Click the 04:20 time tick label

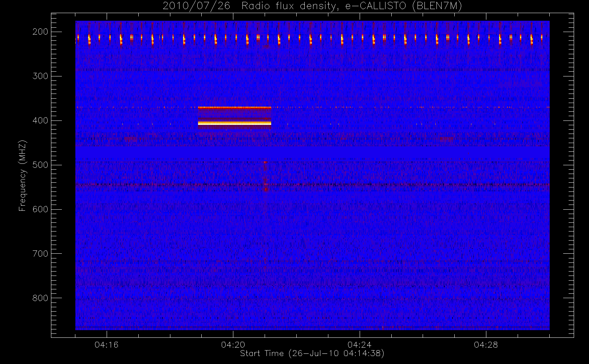233,345
